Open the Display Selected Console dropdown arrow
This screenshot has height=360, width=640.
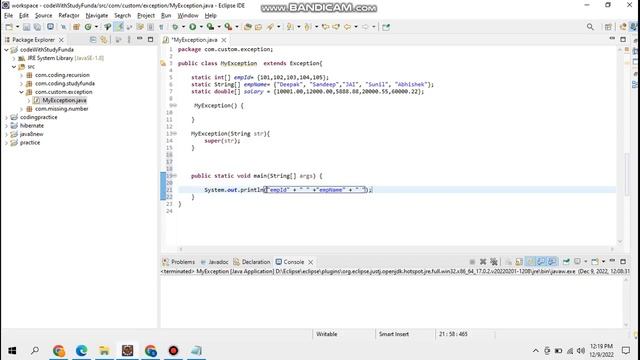pos(585,262)
